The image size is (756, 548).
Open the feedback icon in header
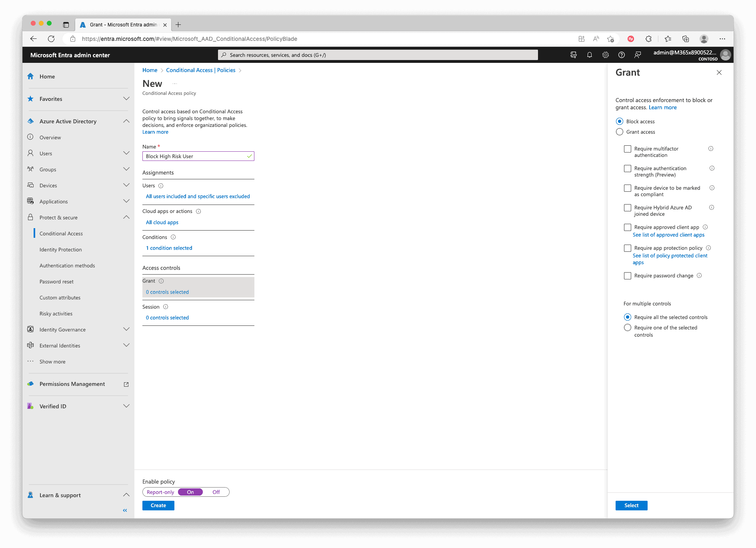(638, 55)
